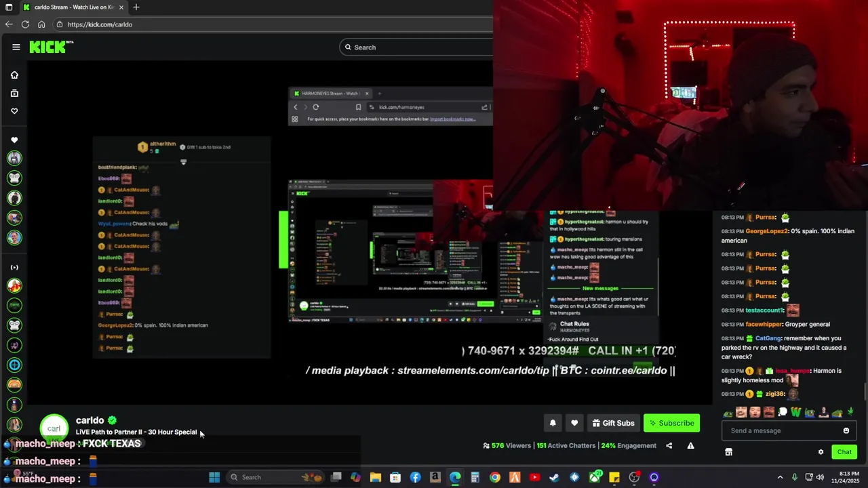Open File Explorer from taskbar
Screen dimensions: 868x488
[376, 477]
